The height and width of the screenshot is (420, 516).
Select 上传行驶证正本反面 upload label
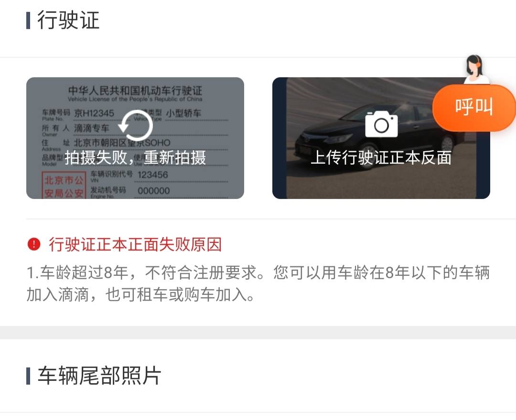(x=381, y=157)
